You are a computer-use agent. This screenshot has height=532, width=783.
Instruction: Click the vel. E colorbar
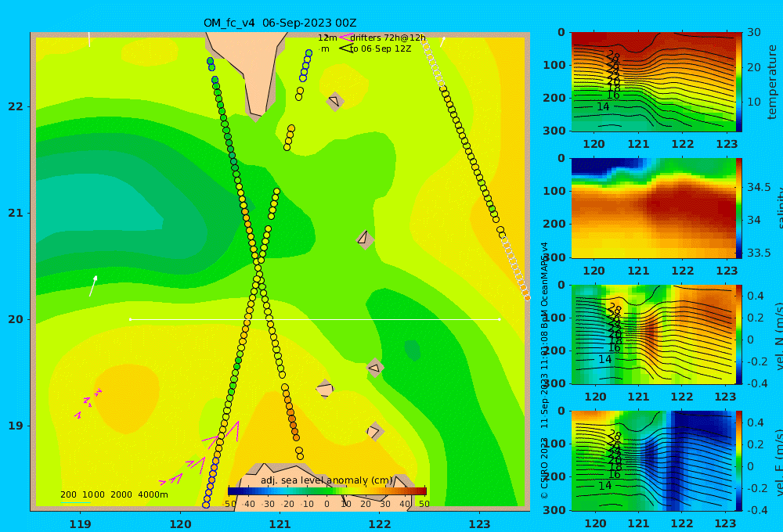(739, 461)
